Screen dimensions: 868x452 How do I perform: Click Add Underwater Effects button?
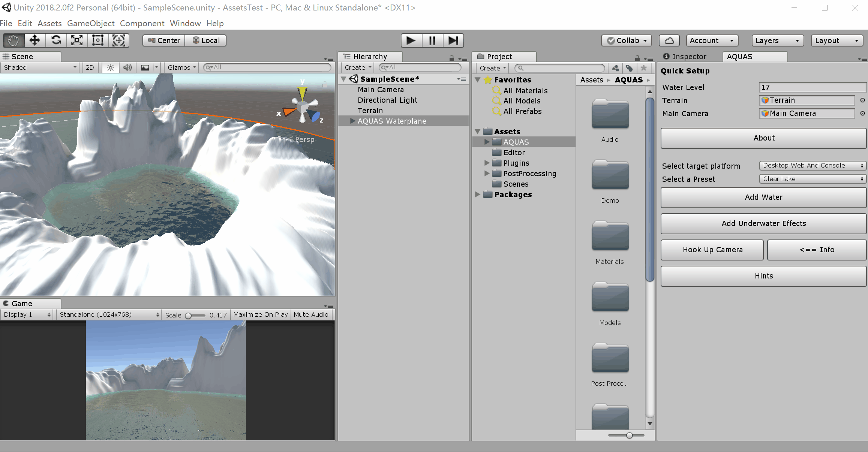click(763, 223)
